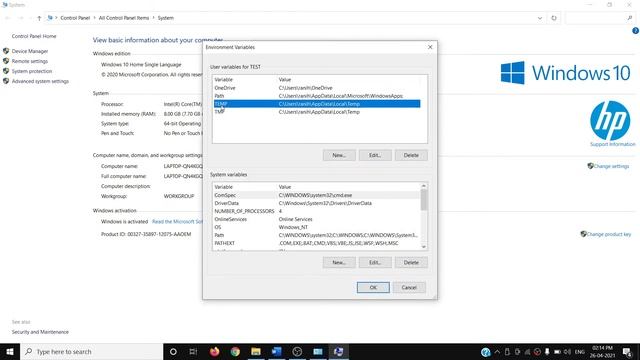The image size is (640, 360).
Task: Click the help question mark icon
Action: pos(636,31)
